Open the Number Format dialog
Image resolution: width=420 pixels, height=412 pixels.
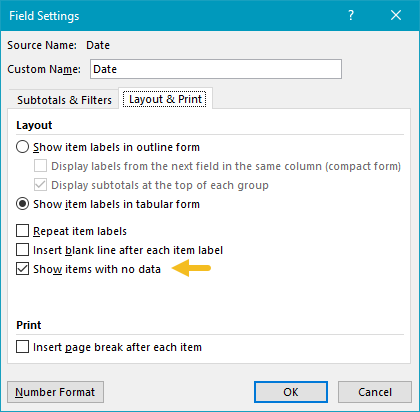[x=55, y=392]
